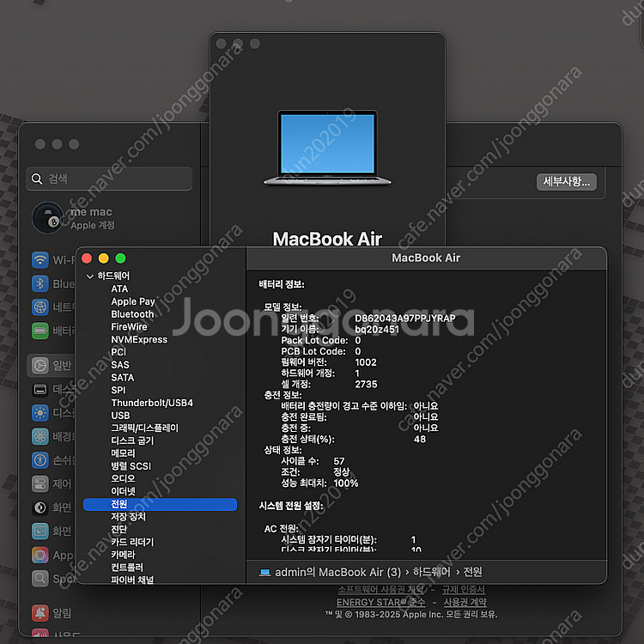Open the 사용권 계약 link
Screen dimensions: 644x644
coord(465,602)
